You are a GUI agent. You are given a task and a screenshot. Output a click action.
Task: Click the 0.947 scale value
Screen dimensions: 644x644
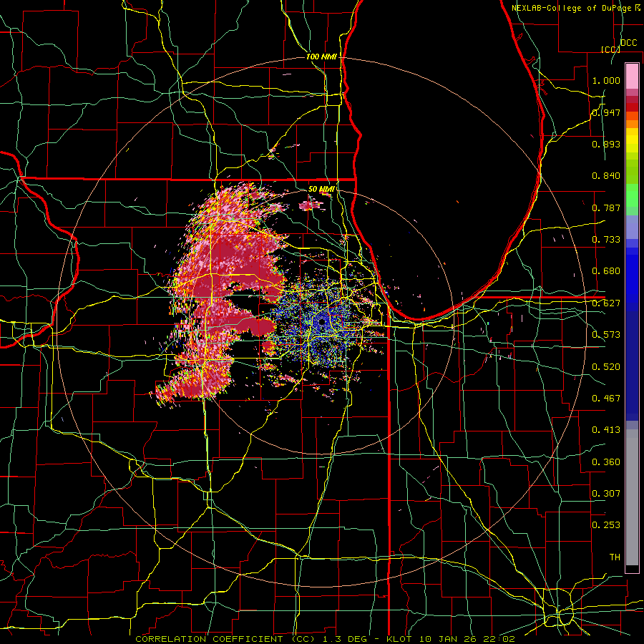click(x=606, y=112)
